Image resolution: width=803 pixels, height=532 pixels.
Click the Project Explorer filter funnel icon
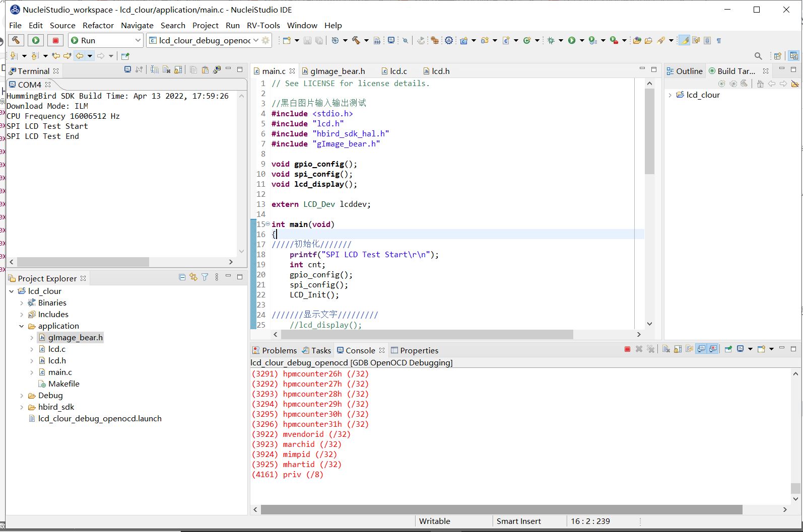click(x=205, y=277)
